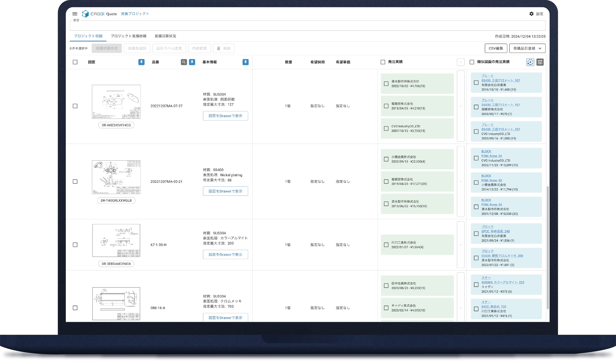616x364 pixels.
Task: Click the 品目ラベル変更 button
Action: click(169, 48)
